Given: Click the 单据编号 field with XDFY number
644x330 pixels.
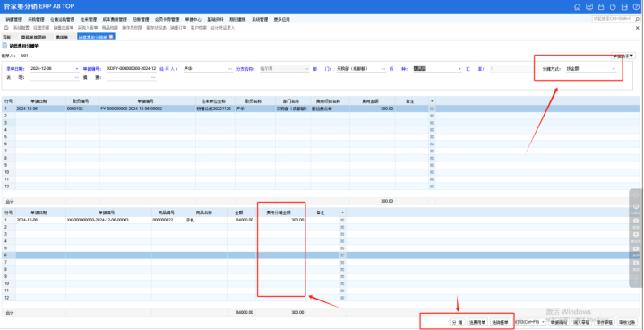Looking at the screenshot, I should tap(132, 69).
